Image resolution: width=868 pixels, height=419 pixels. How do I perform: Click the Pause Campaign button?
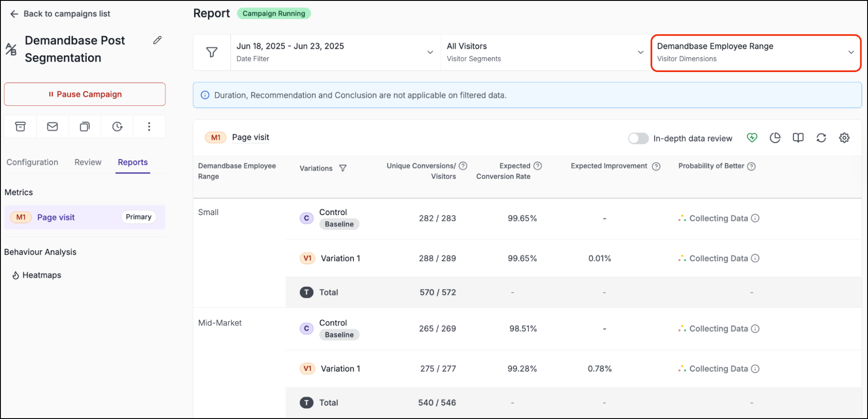click(85, 94)
